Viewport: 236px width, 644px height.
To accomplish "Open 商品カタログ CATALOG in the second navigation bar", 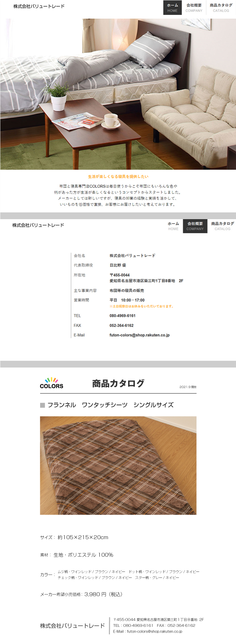I will [x=222, y=226].
